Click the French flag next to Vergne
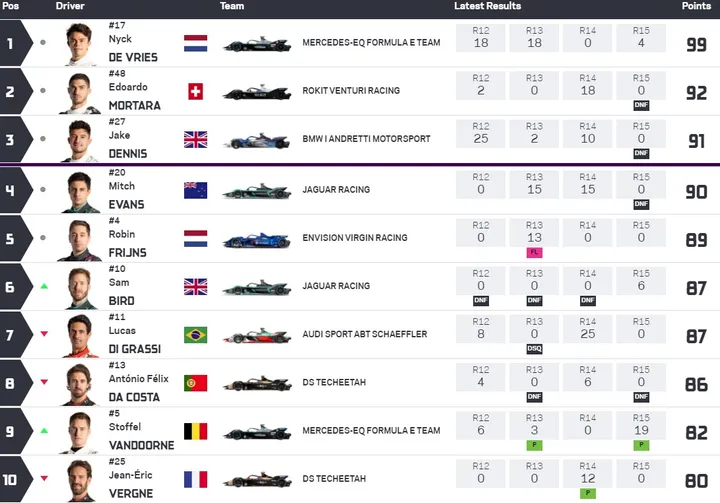Screen dimensions: 720x503 [x=195, y=479]
